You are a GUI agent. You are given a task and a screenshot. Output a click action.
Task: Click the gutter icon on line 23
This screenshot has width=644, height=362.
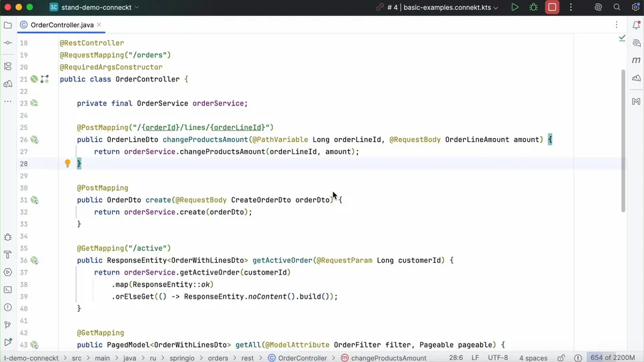pos(34,103)
